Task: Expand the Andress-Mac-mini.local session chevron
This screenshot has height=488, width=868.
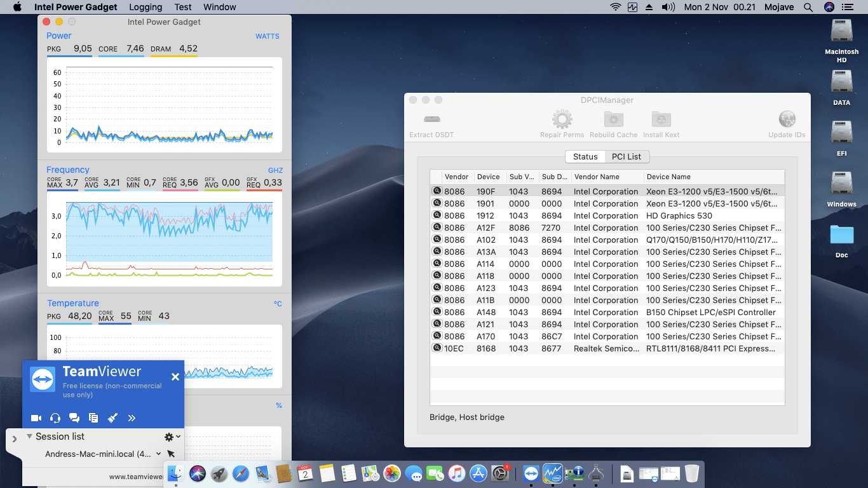Action: pos(158,454)
